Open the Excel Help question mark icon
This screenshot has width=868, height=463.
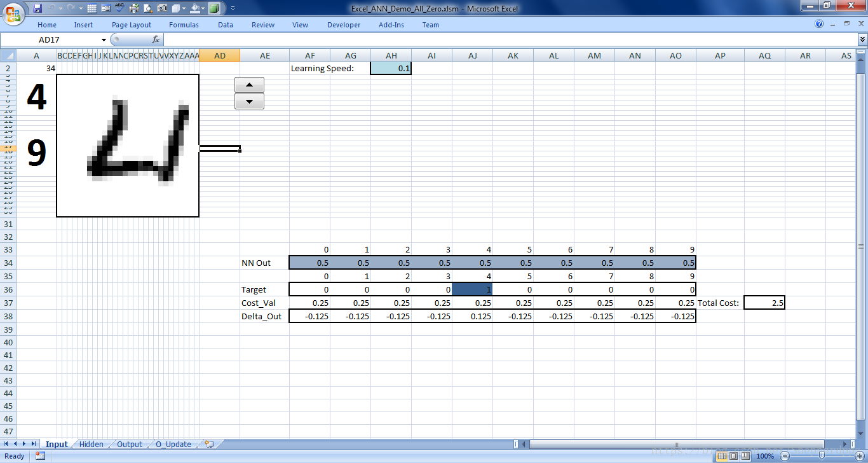[819, 24]
